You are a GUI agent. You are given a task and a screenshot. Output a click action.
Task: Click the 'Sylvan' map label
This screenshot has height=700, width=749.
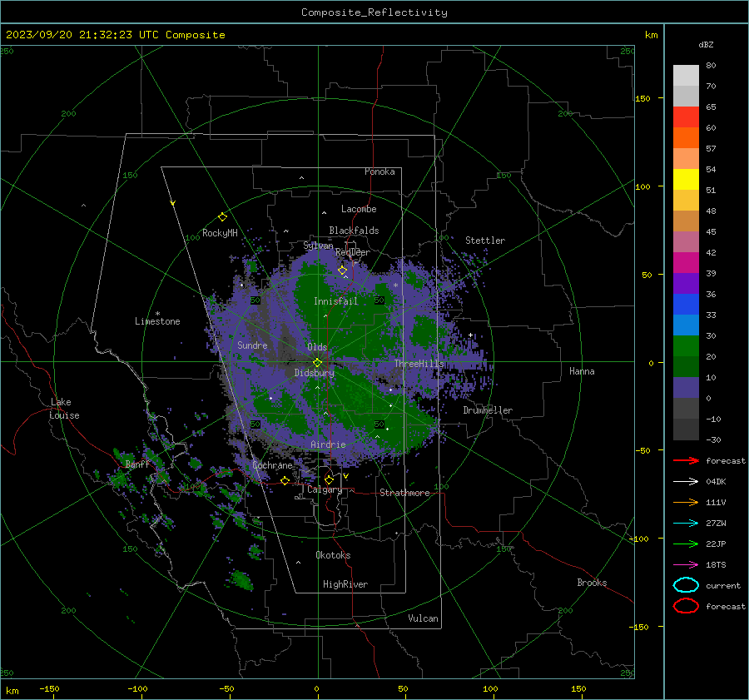[318, 246]
